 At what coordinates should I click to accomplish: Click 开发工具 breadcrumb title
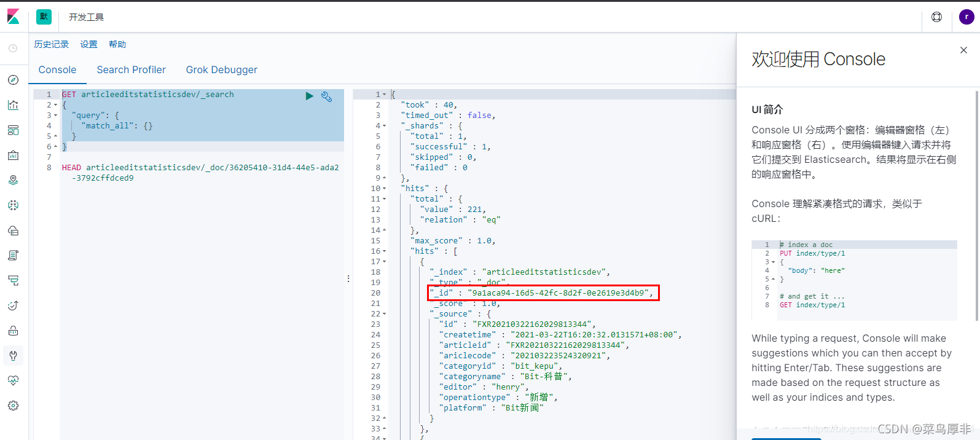click(x=86, y=17)
